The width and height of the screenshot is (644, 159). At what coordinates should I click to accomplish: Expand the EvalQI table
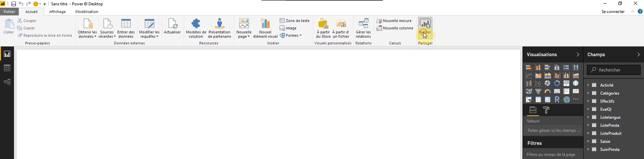click(588, 109)
